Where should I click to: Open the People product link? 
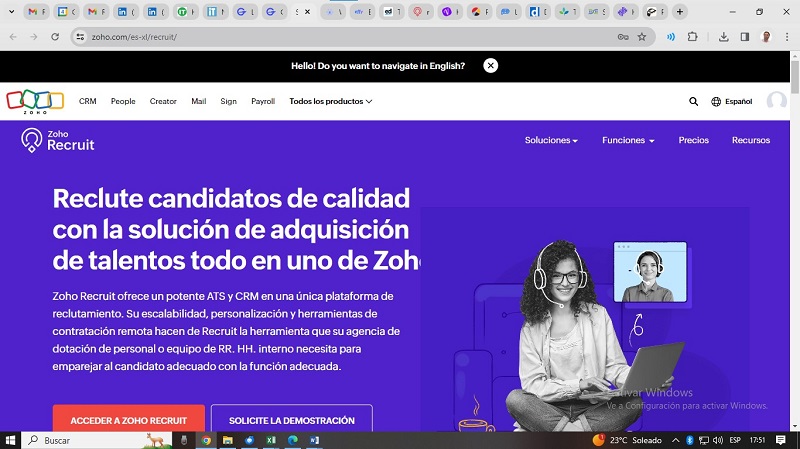(x=123, y=102)
